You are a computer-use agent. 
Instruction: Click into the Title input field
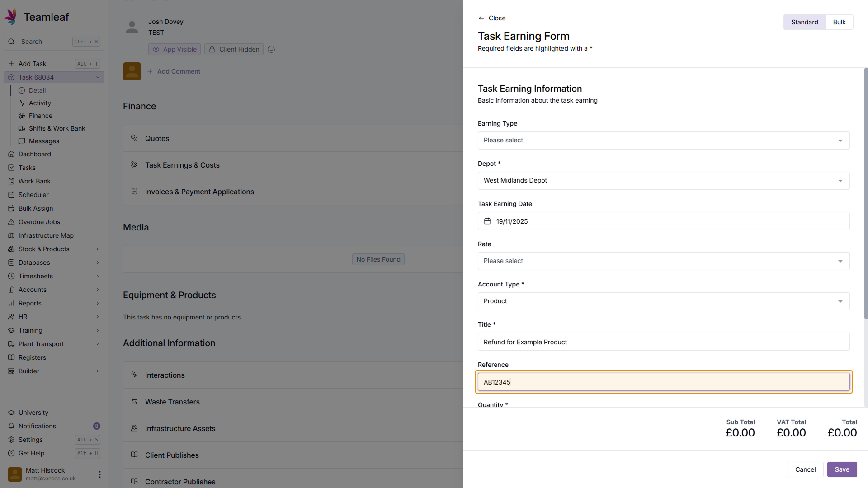[663, 342]
